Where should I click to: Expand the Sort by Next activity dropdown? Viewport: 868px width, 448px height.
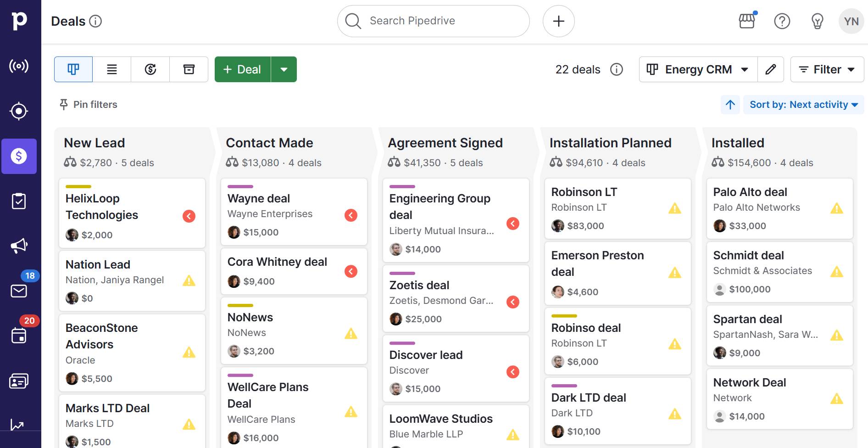tap(804, 105)
